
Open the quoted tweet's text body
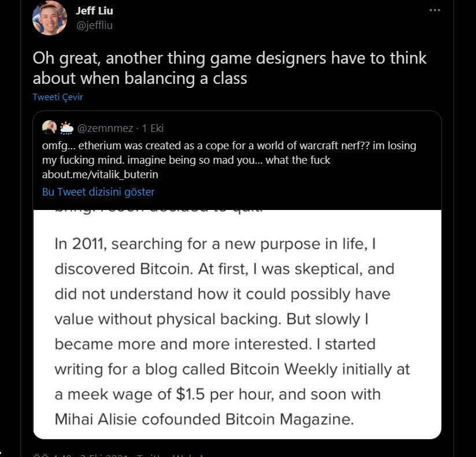(229, 160)
